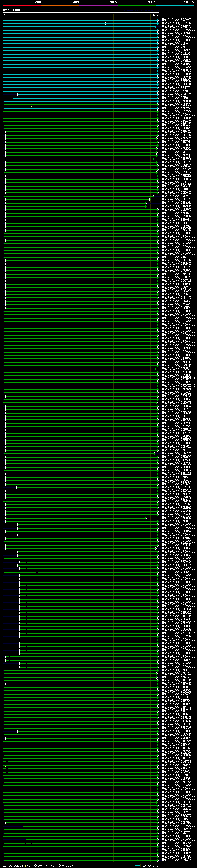Select label UniRef100_A8HPC8
197x868 pixels.
[x=177, y=104]
